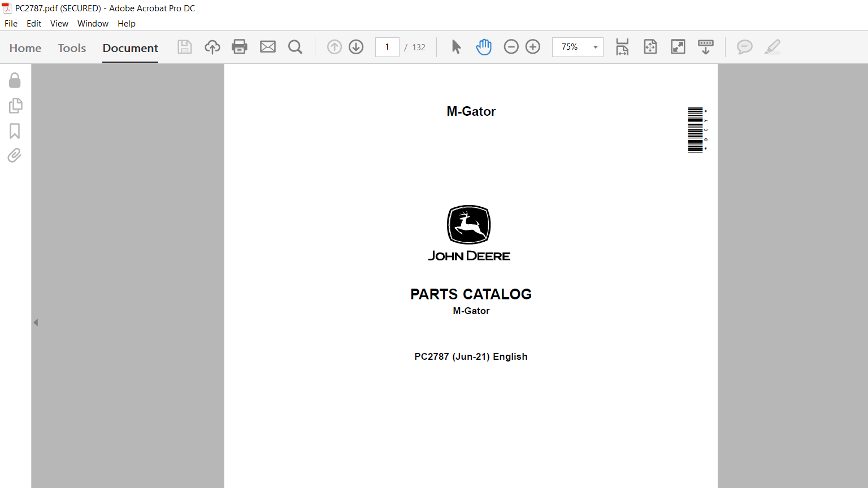This screenshot has width=868, height=488.
Task: Open Page Thumbnails panel in sidebar
Action: (15, 106)
